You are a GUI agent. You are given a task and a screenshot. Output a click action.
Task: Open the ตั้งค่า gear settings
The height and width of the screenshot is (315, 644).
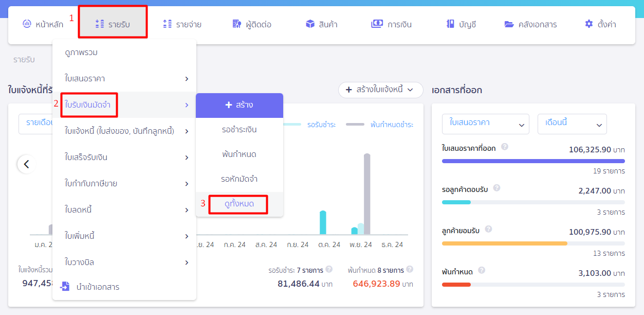pos(589,24)
